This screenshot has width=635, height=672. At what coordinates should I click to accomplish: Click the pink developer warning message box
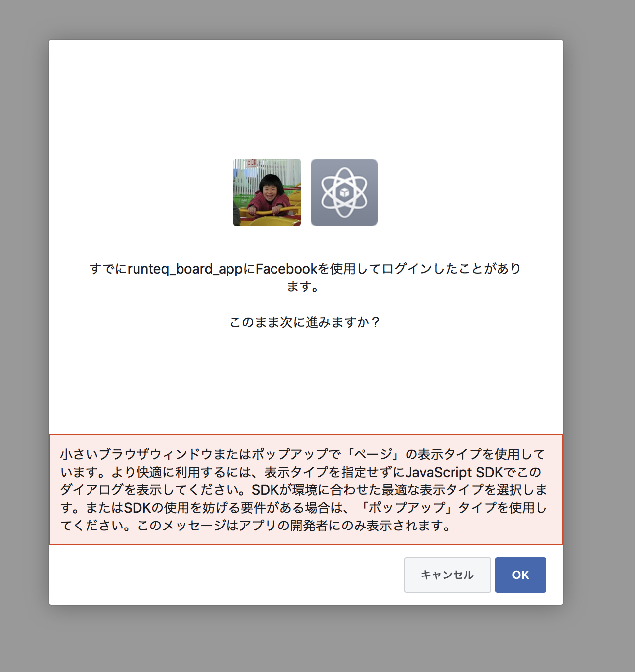[x=306, y=490]
